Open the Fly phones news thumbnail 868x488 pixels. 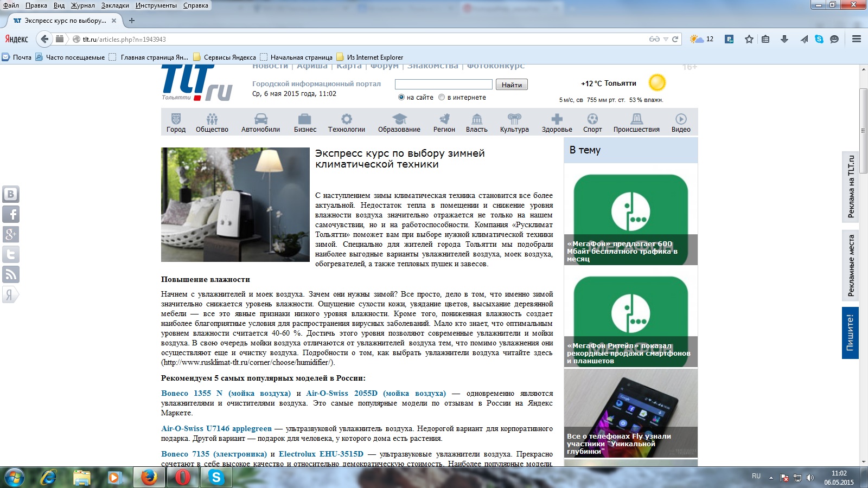631,413
